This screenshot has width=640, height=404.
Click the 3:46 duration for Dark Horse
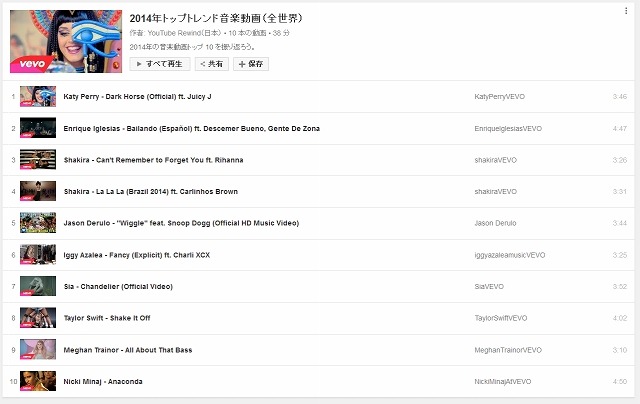[620, 97]
